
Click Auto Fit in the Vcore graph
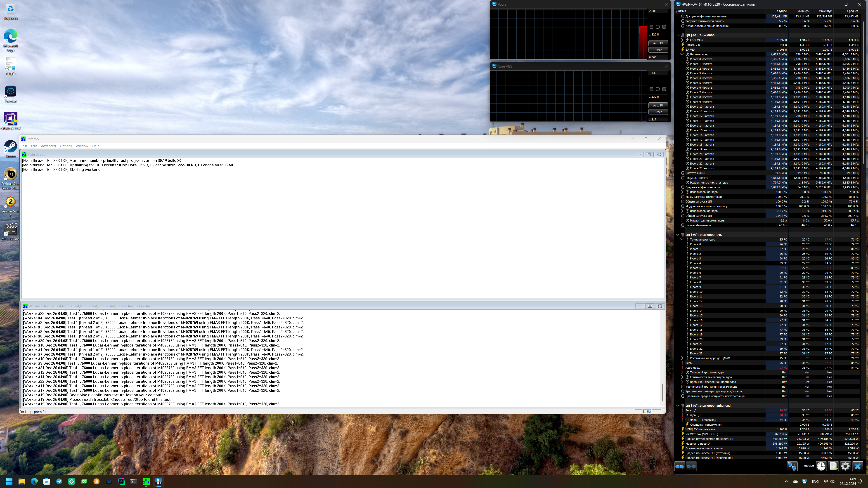point(658,43)
